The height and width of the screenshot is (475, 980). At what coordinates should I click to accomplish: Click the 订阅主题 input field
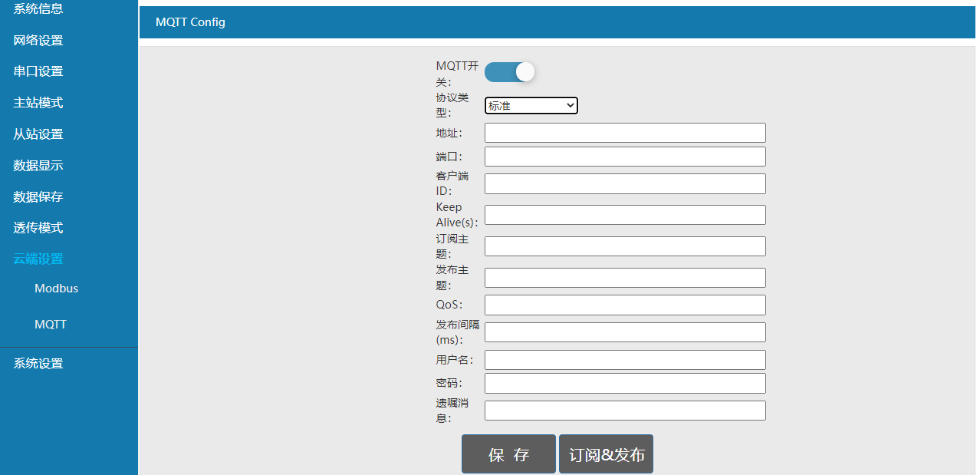point(625,246)
